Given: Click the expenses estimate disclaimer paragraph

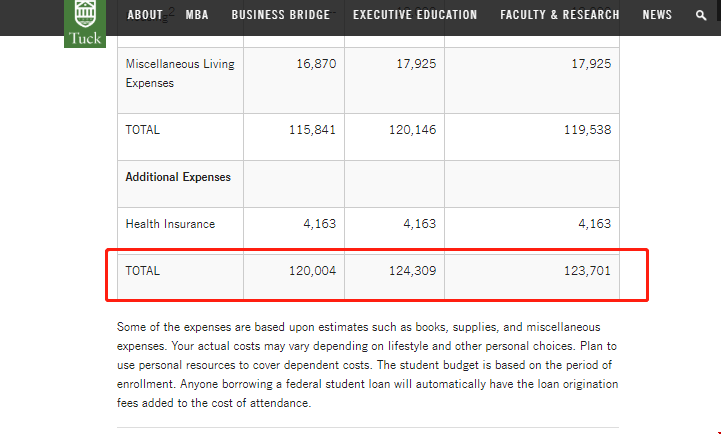Looking at the screenshot, I should click(x=367, y=366).
